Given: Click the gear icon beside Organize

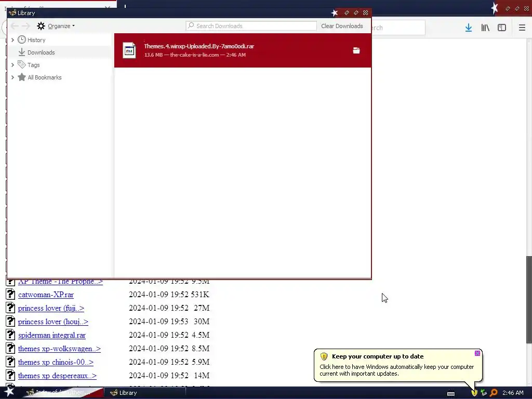Looking at the screenshot, I should coord(41,26).
